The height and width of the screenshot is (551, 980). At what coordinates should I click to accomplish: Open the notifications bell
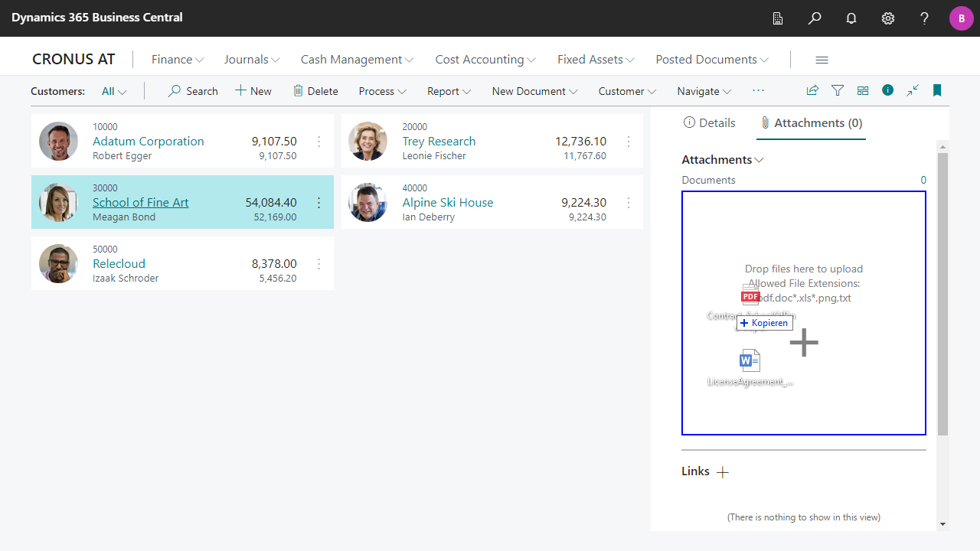(x=851, y=18)
